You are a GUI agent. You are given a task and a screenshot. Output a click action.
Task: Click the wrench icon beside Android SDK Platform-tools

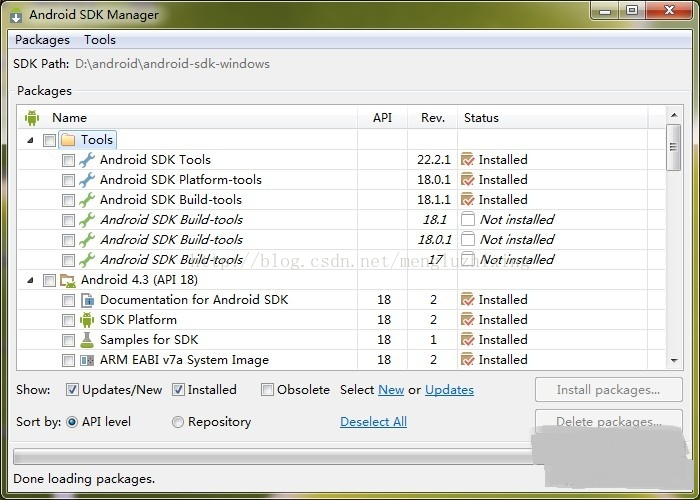[87, 180]
